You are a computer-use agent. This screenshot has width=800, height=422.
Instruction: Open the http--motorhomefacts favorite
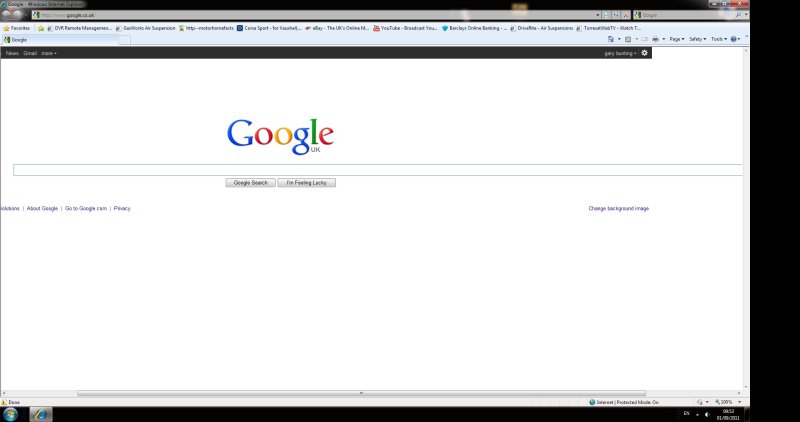pos(207,28)
